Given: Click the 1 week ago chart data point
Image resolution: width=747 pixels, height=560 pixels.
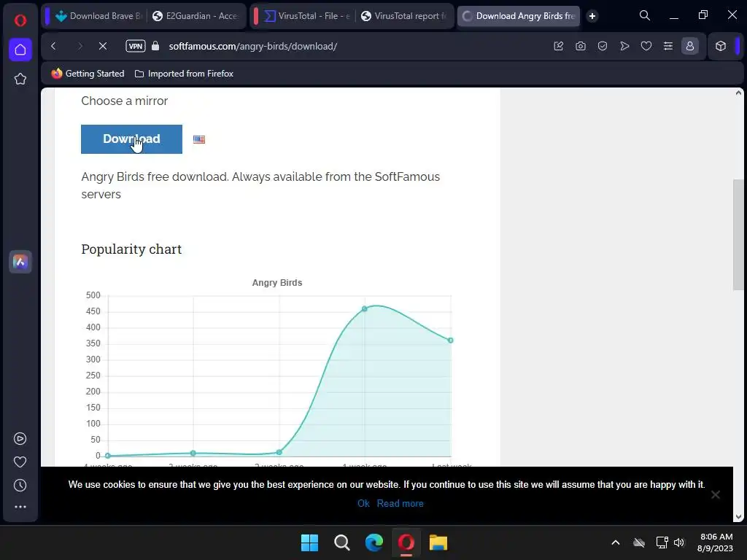Looking at the screenshot, I should pyautogui.click(x=365, y=308).
